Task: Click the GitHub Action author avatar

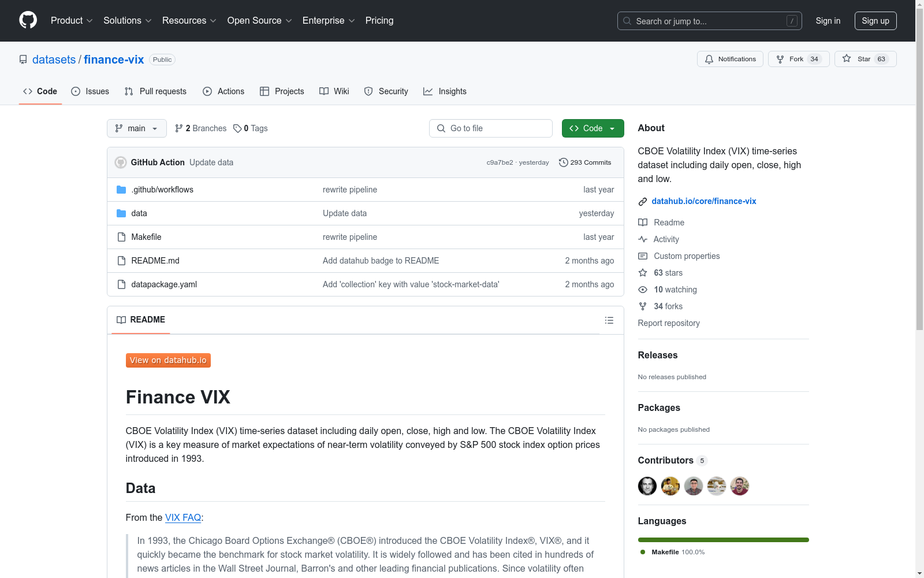Action: (x=121, y=162)
